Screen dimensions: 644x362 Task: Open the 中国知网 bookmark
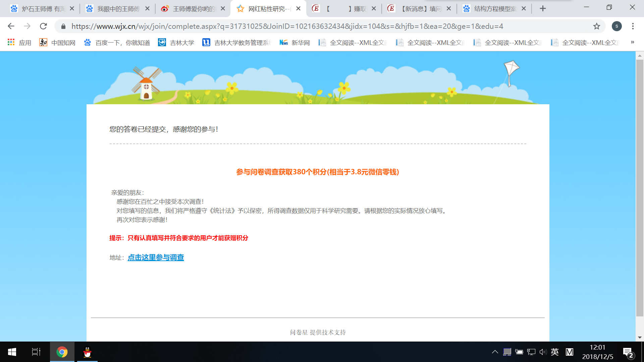pos(57,43)
